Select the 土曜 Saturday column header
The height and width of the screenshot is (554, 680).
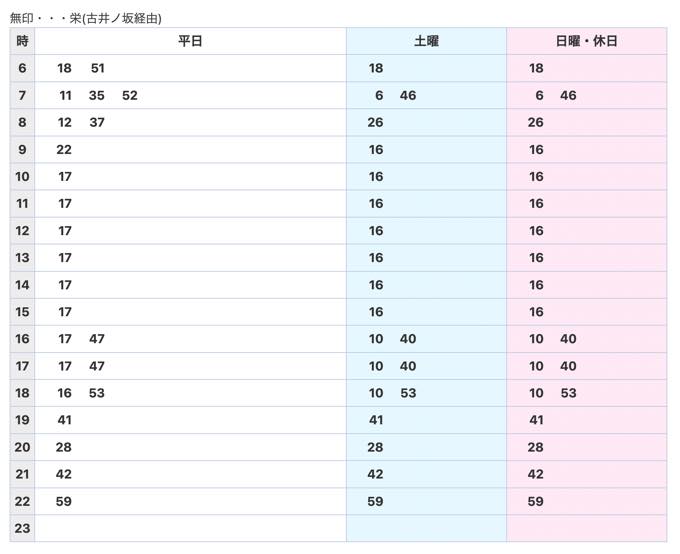pos(426,41)
